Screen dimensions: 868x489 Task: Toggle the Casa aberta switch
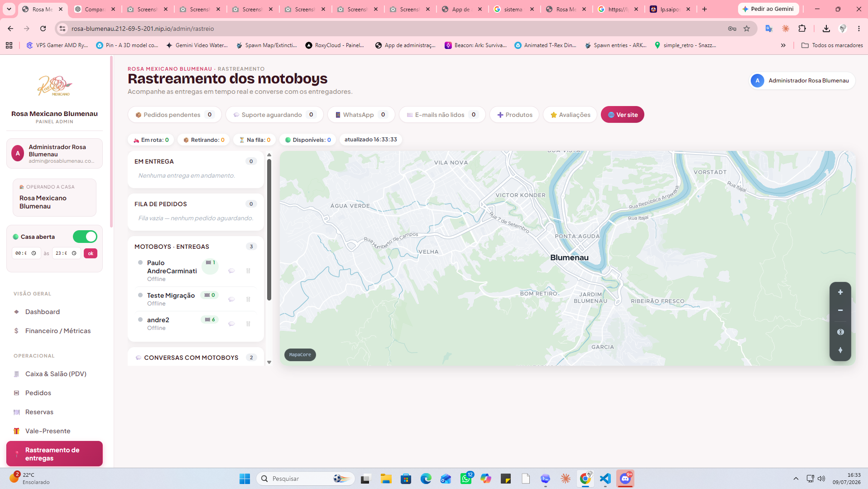85,237
